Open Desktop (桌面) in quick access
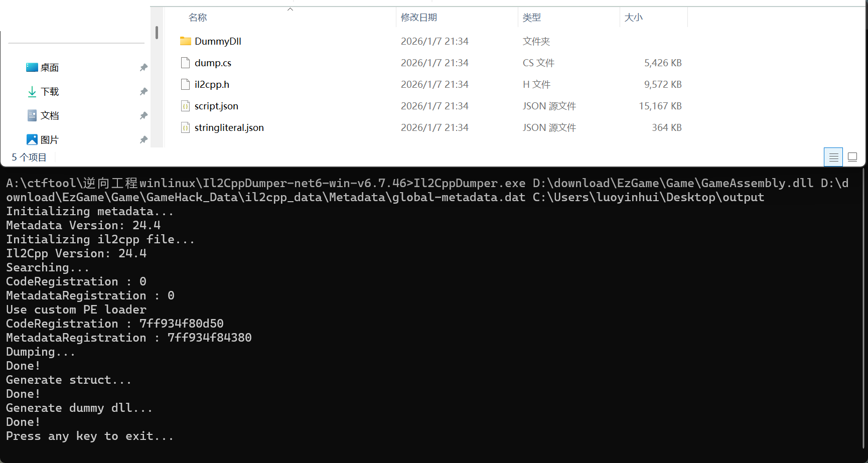Screen dimensions: 868x463 coord(49,68)
